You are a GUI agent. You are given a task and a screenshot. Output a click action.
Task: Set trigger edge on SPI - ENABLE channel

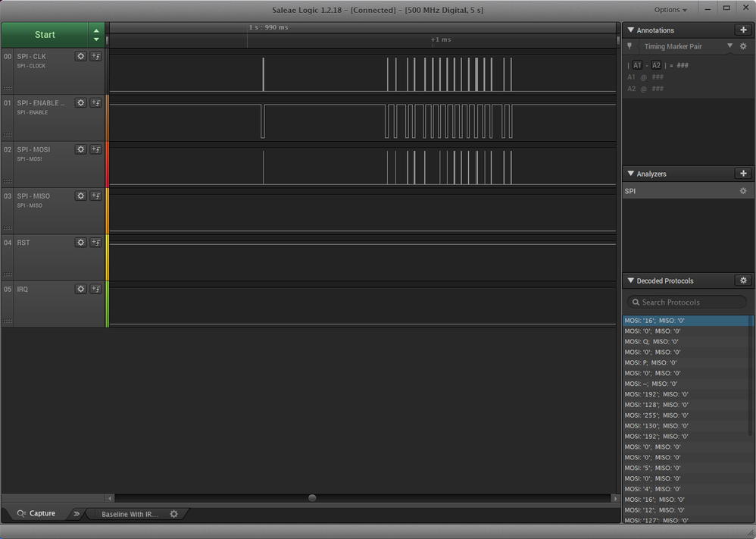coord(96,103)
